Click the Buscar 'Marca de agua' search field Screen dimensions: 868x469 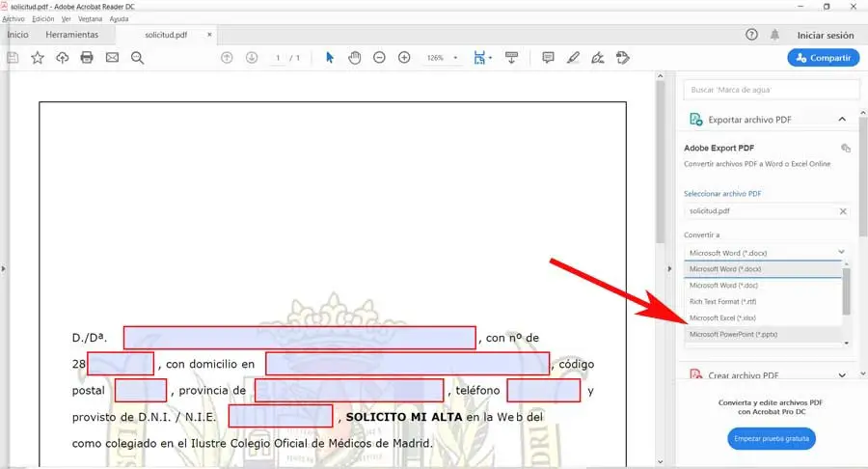(772, 90)
